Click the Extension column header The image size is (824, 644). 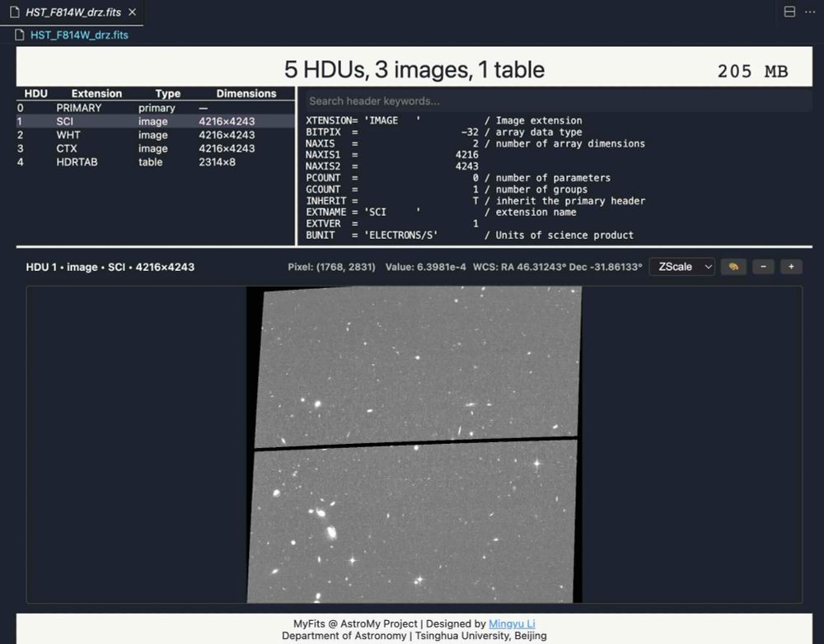coord(96,94)
